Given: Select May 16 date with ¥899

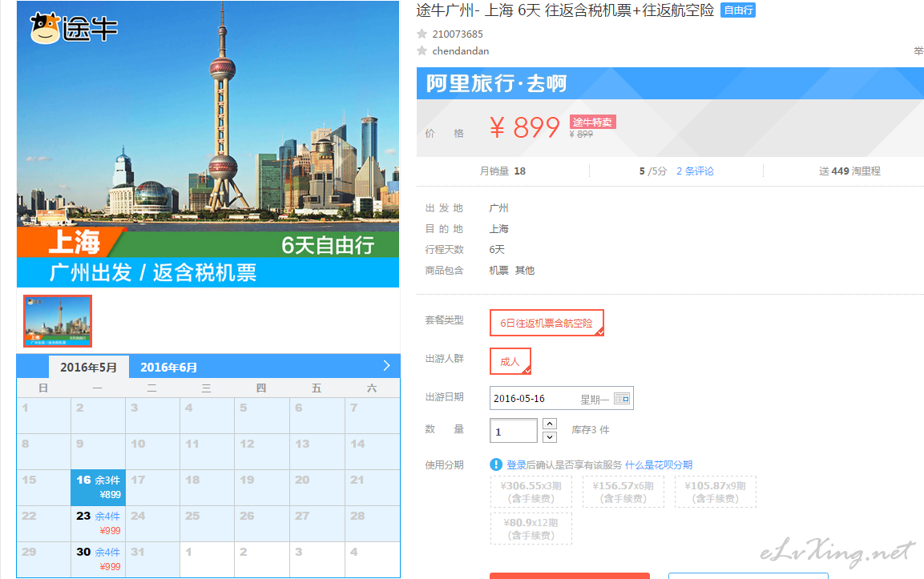Looking at the screenshot, I should pos(98,487).
